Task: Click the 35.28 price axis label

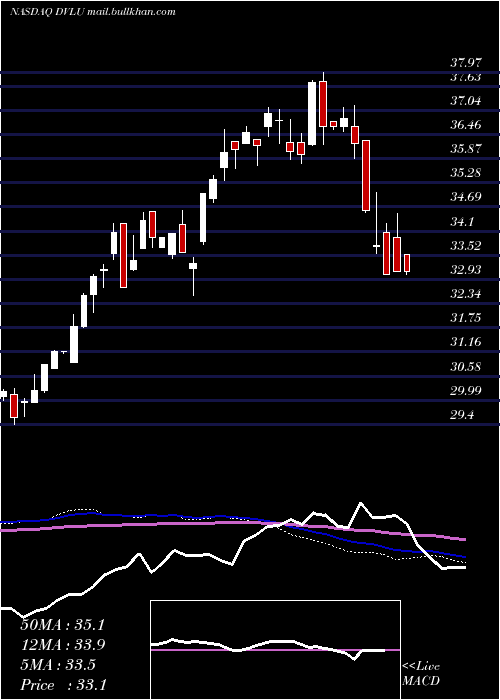Action: tap(466, 173)
